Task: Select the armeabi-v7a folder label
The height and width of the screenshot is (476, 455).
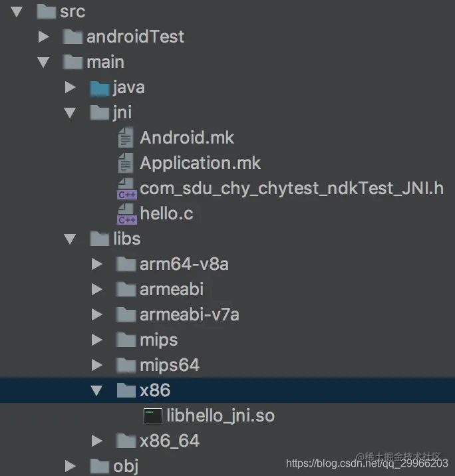Action: 189,314
